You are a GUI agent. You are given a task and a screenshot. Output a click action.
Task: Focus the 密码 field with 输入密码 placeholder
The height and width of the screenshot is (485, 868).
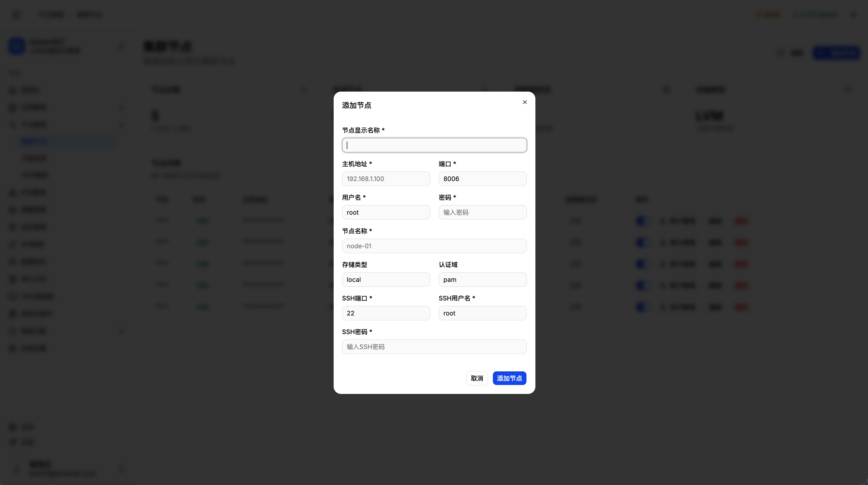coord(483,212)
